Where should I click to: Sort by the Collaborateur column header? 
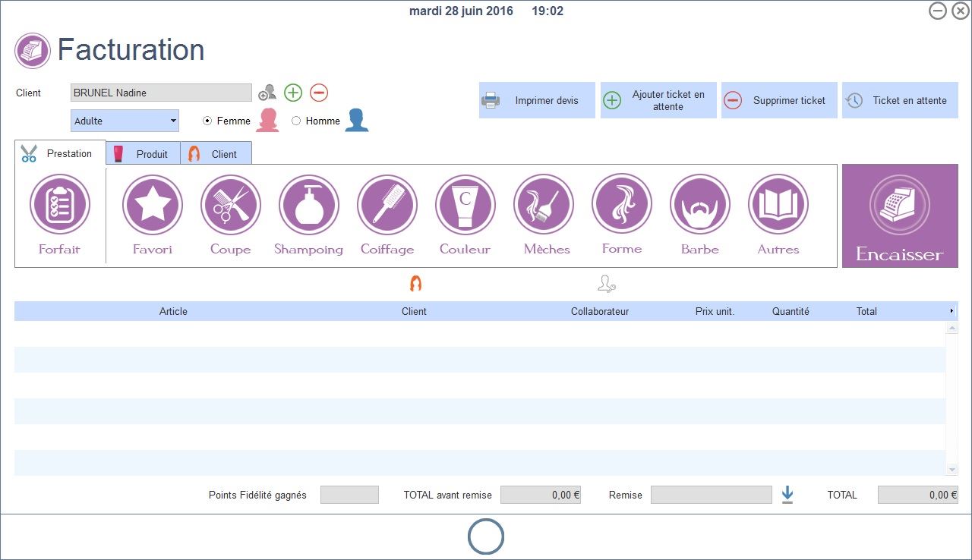pos(600,311)
